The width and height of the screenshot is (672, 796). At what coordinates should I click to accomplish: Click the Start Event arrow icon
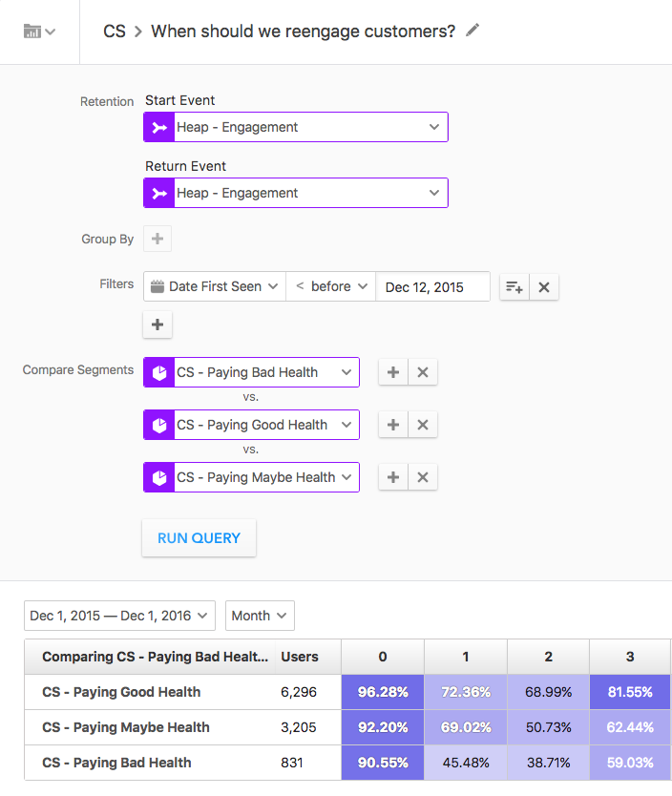[159, 127]
